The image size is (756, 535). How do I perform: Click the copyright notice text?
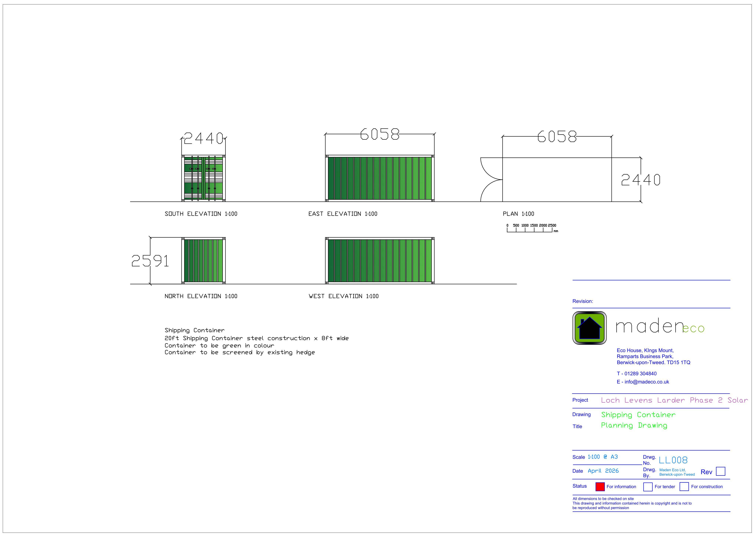632,506
